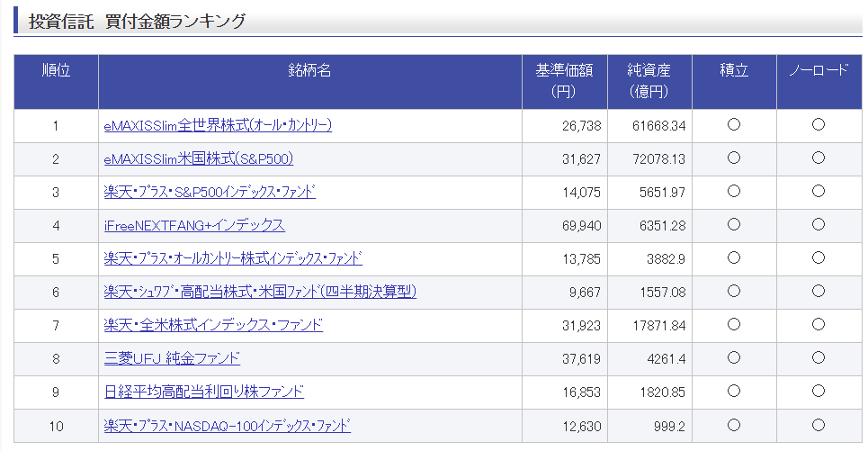Click rank number 10 cell
Viewport: 868px width, 451px height.
[56, 426]
